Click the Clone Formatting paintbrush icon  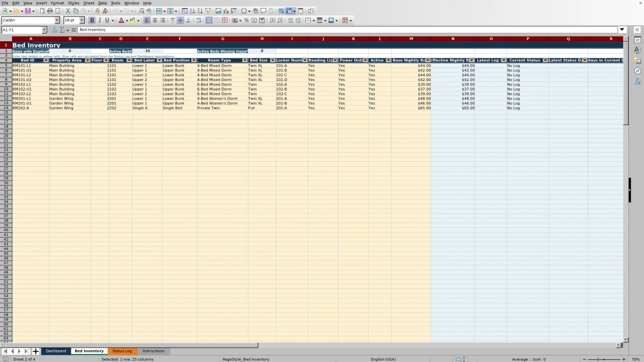[97, 11]
